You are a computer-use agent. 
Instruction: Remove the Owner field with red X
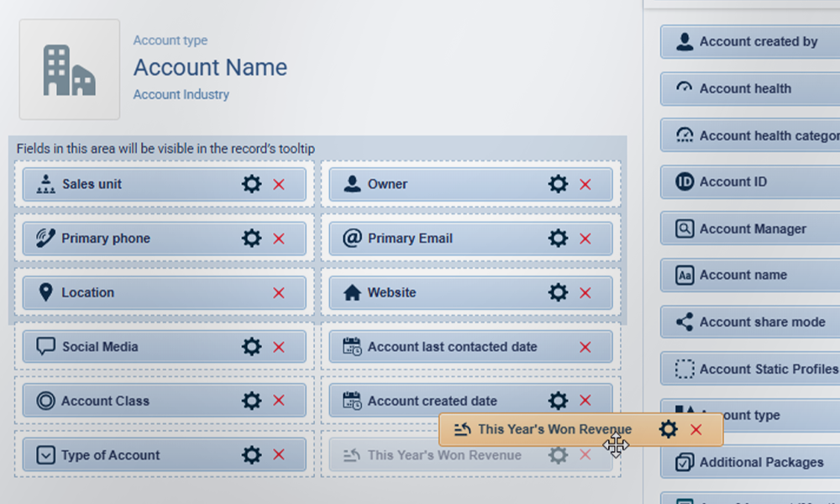tap(585, 184)
